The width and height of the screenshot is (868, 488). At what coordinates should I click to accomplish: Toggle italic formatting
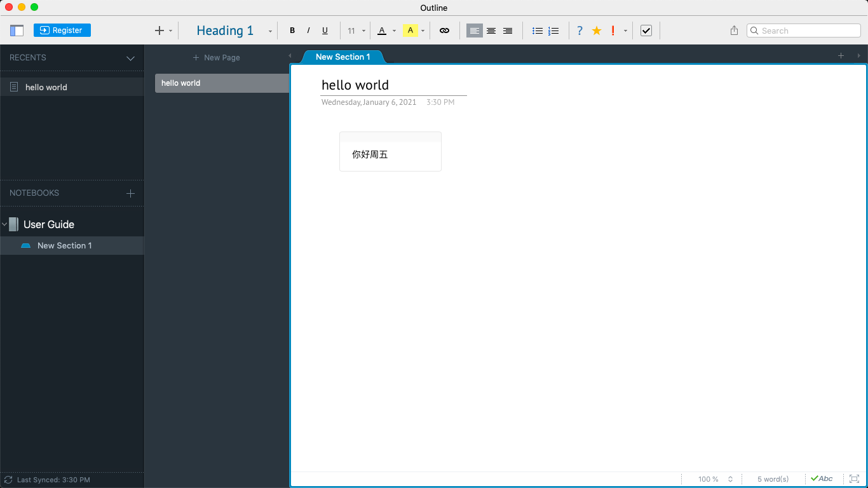click(x=309, y=30)
